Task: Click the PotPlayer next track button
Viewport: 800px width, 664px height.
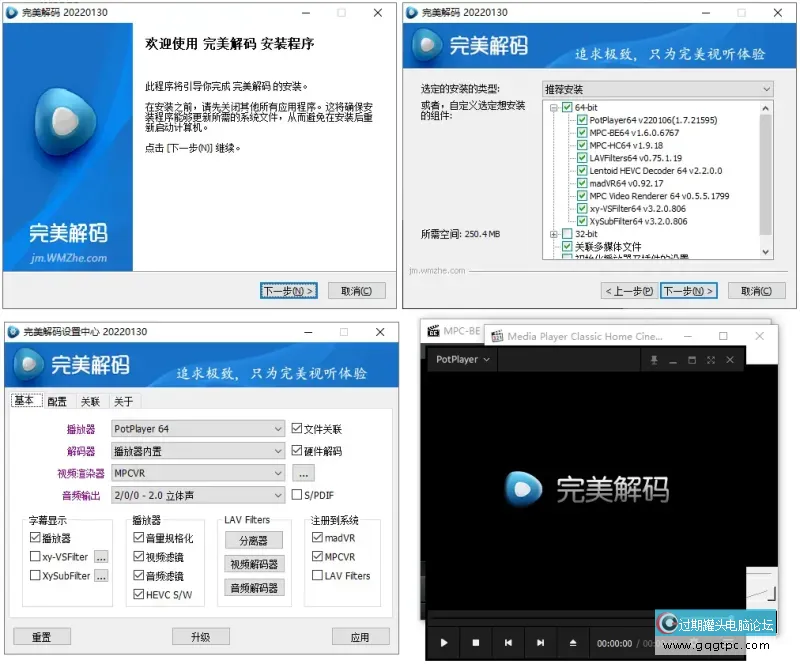Action: [540, 643]
